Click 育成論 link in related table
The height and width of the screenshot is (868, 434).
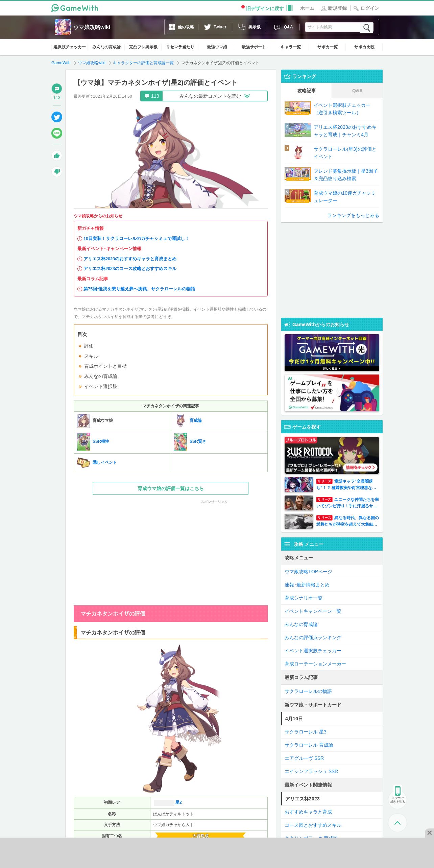(196, 420)
